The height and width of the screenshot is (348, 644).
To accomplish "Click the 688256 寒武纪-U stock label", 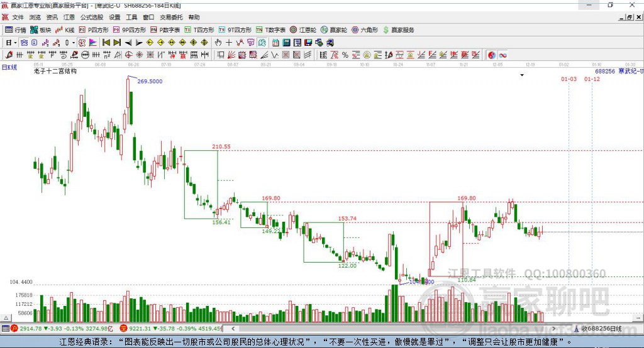I will pos(619,71).
